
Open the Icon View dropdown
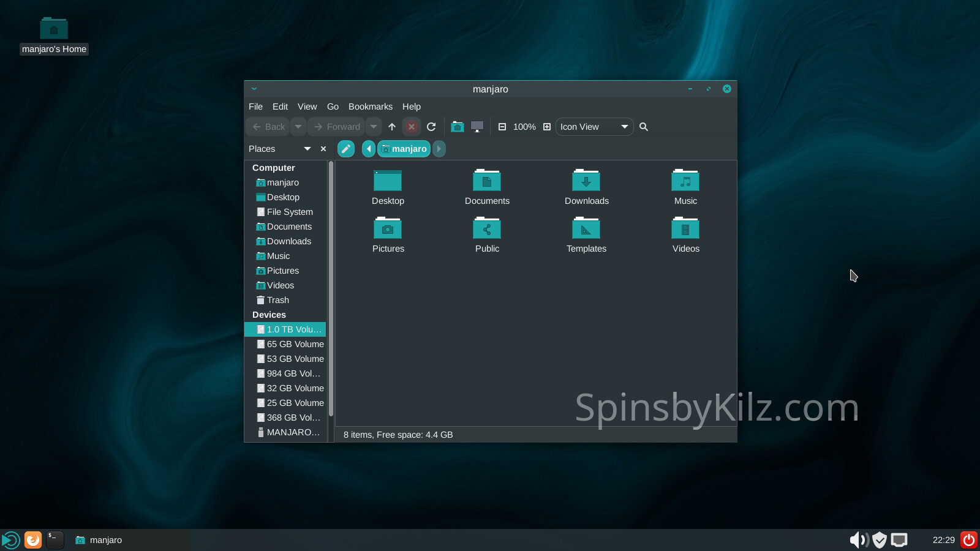pyautogui.click(x=594, y=127)
